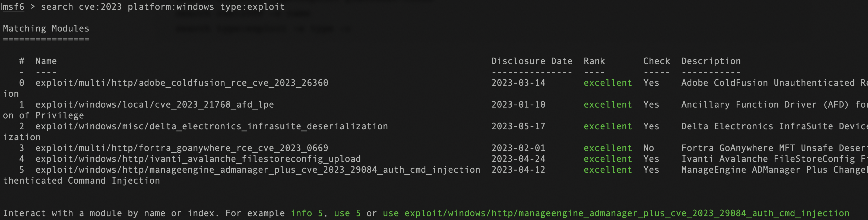Select the Description column header
Image resolution: width=868 pixels, height=220 pixels.
coord(711,61)
